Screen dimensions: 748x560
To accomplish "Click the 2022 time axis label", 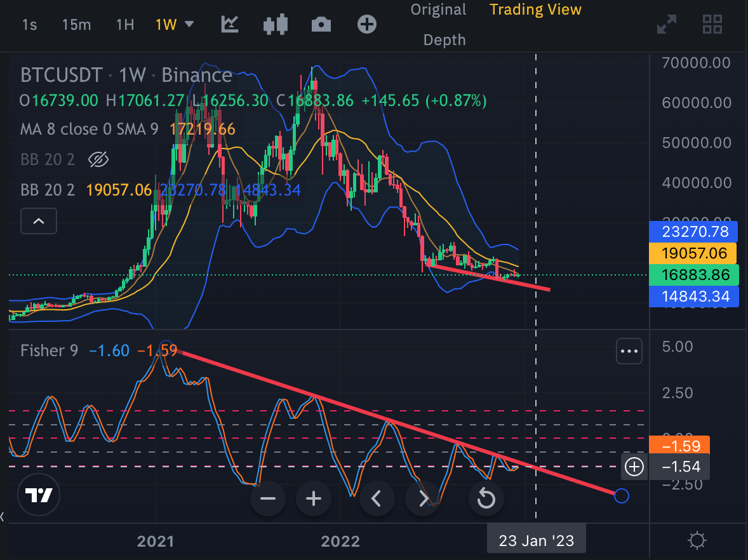I will tap(340, 542).
